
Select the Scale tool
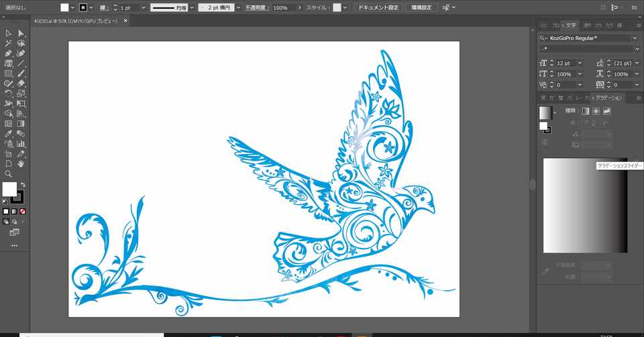point(21,94)
